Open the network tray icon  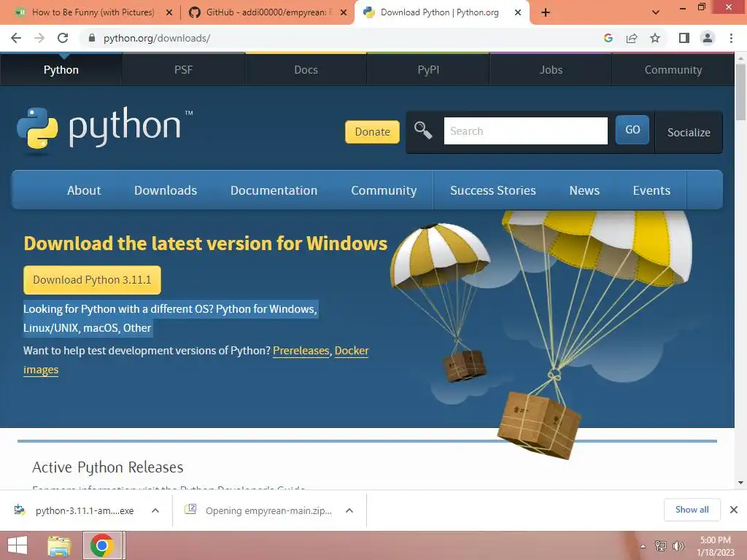pyautogui.click(x=661, y=546)
